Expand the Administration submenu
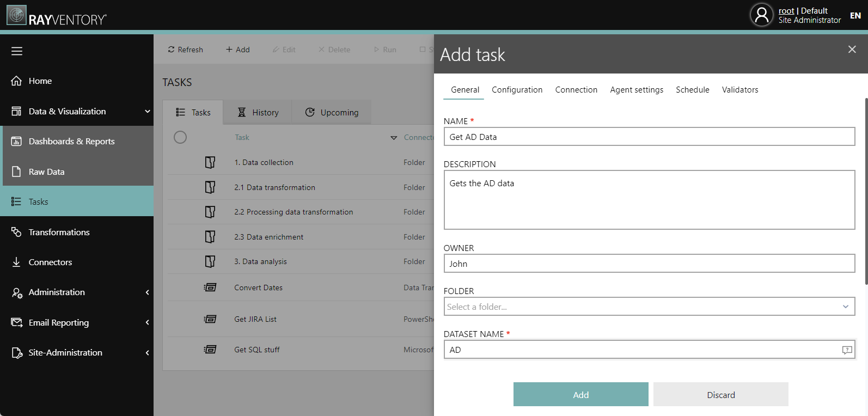The image size is (868, 416). point(147,292)
